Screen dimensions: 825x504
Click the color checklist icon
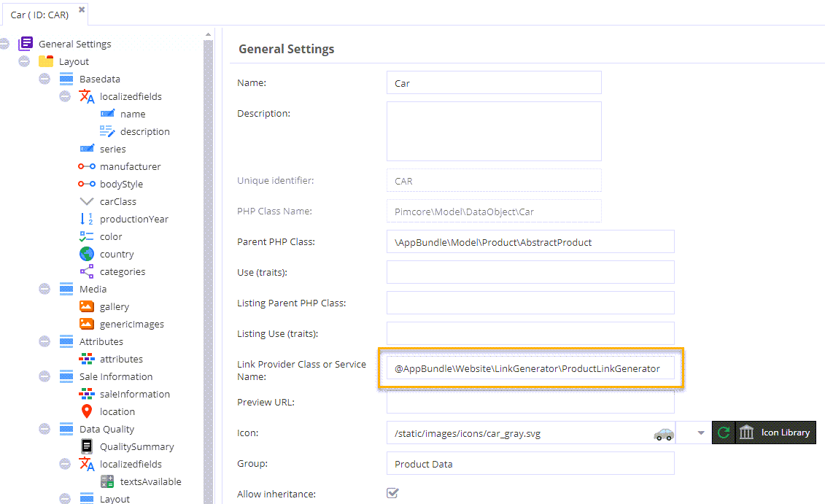click(x=87, y=236)
